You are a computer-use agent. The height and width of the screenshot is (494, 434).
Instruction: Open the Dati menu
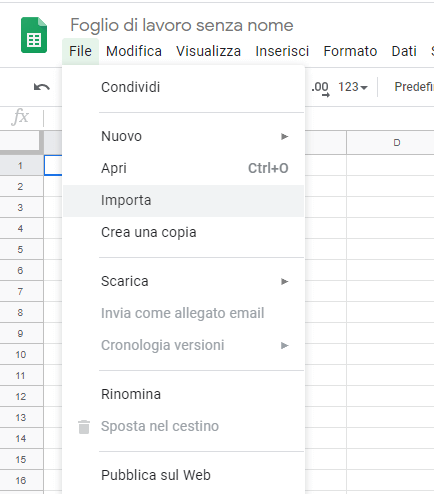click(x=404, y=51)
